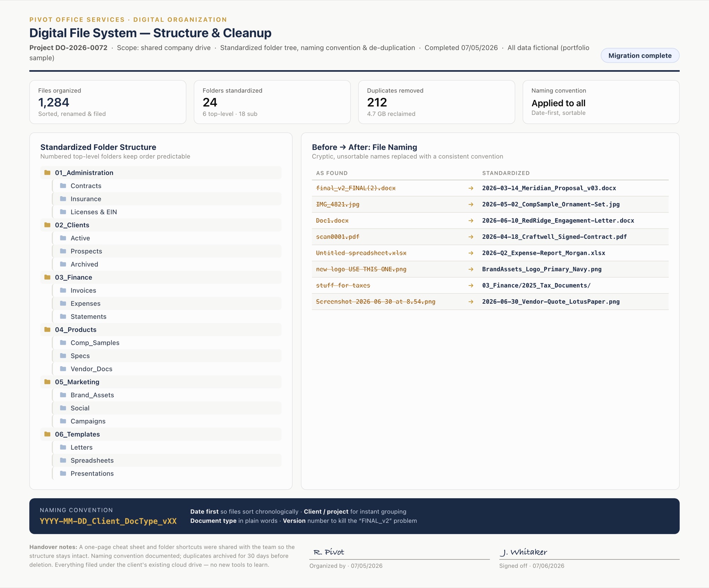Click the Spreadsheets subfolder icon
This screenshot has height=588, width=709.
[x=63, y=460]
